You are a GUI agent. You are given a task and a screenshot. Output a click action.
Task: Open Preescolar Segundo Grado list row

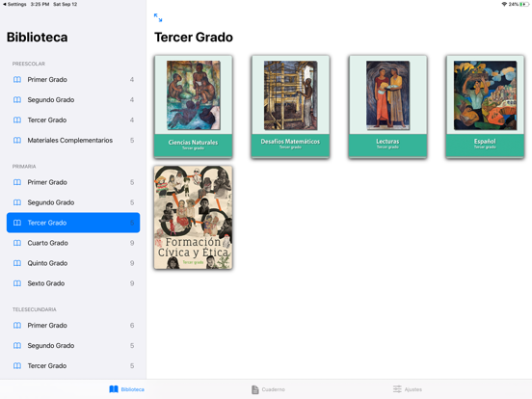[73, 100]
